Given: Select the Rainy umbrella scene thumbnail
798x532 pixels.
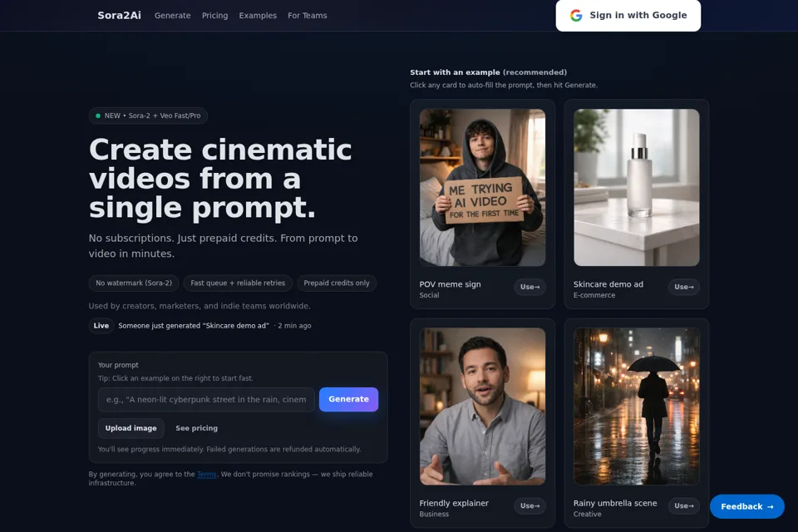Looking at the screenshot, I should [x=637, y=406].
